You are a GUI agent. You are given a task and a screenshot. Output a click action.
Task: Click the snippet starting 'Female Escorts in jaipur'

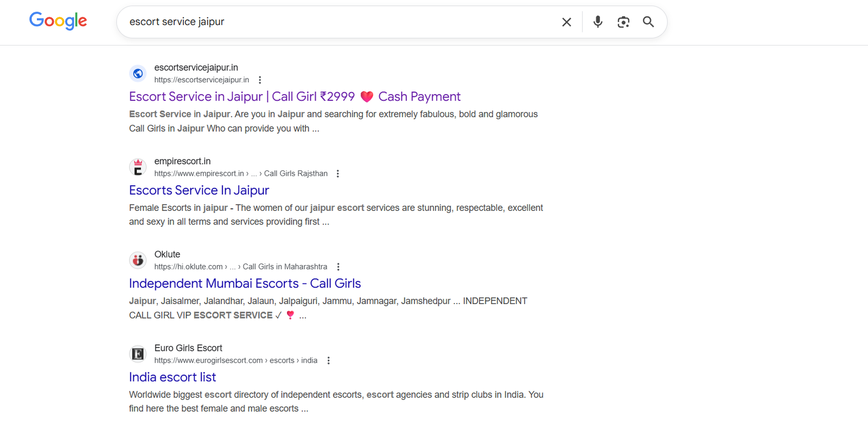point(336,215)
